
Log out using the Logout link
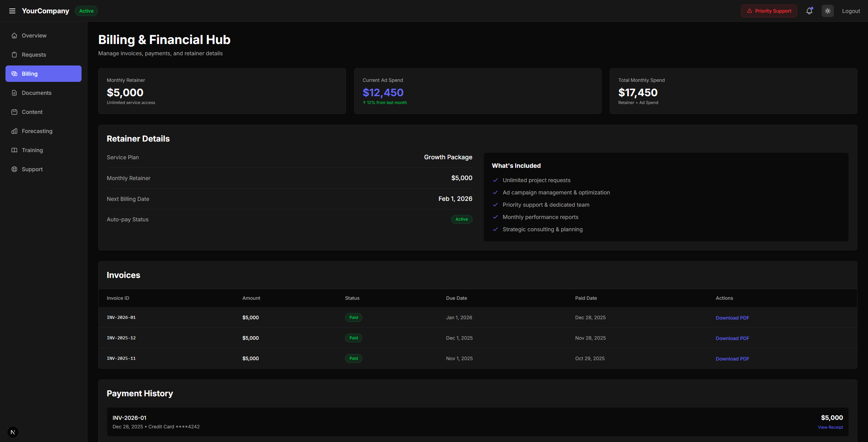pos(851,11)
